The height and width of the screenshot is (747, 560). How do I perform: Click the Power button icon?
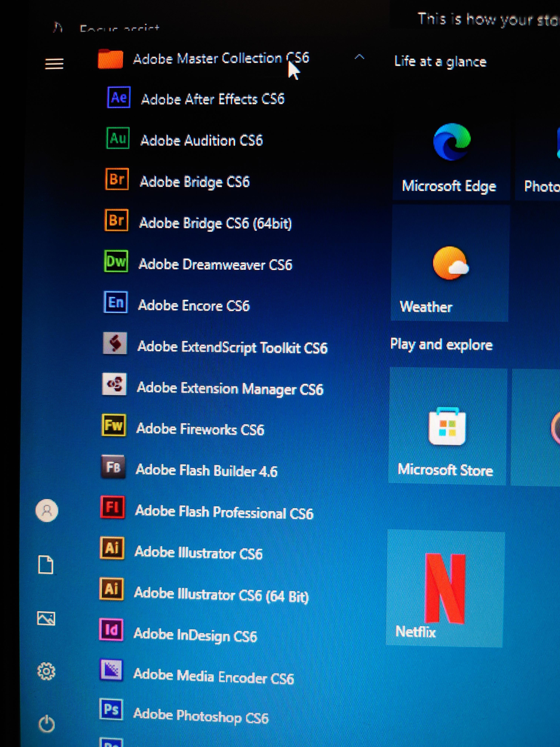47,724
